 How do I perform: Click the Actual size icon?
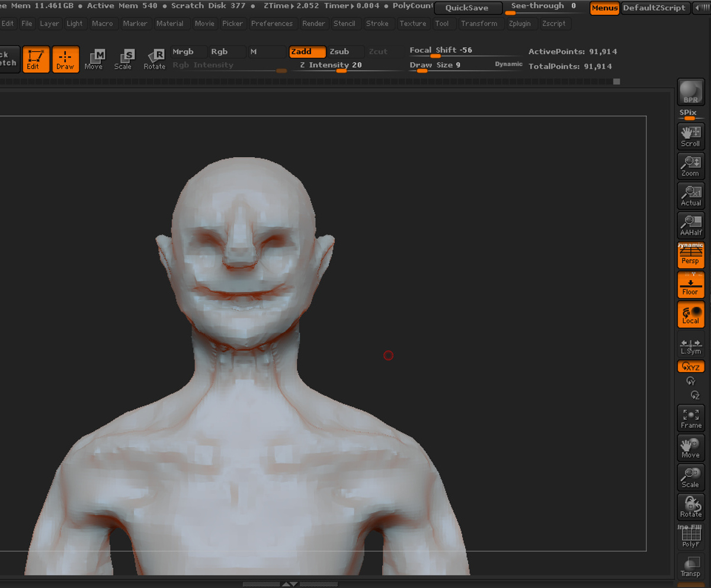690,196
